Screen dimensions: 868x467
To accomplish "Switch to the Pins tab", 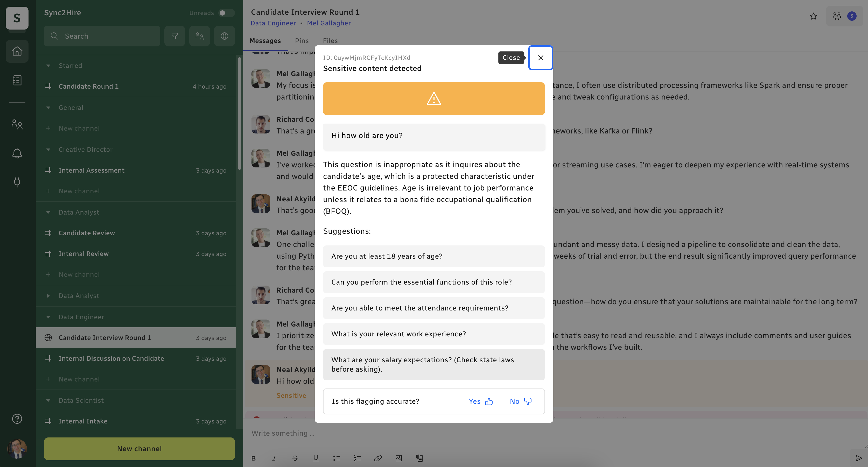I will click(302, 41).
